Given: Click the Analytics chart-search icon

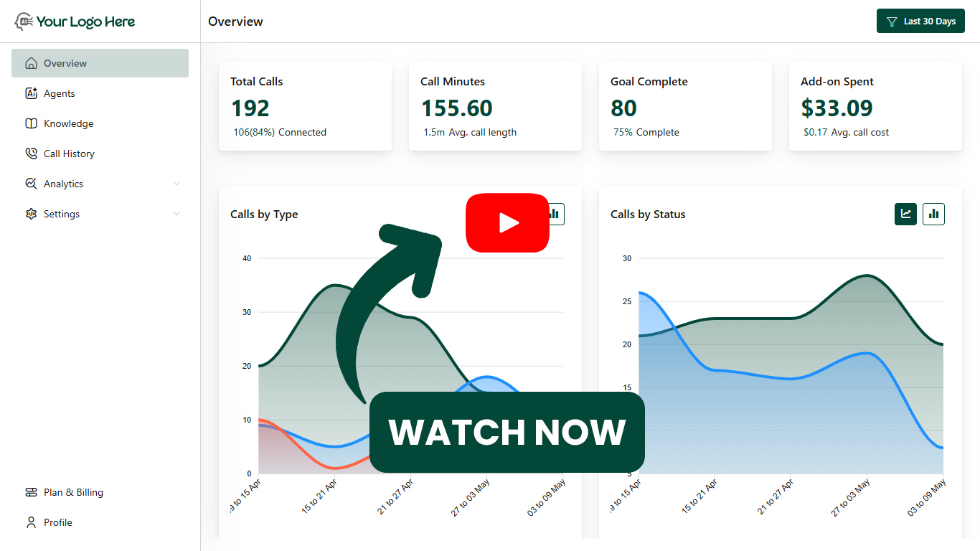Looking at the screenshot, I should [31, 184].
